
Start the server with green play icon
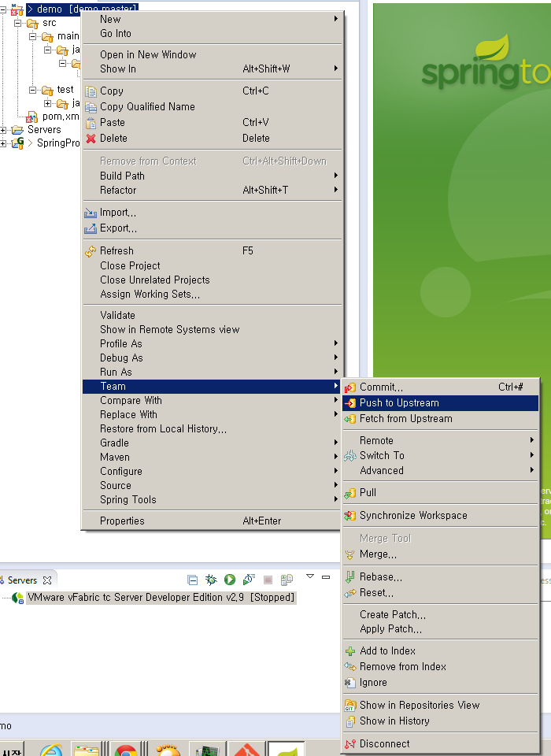[x=230, y=580]
